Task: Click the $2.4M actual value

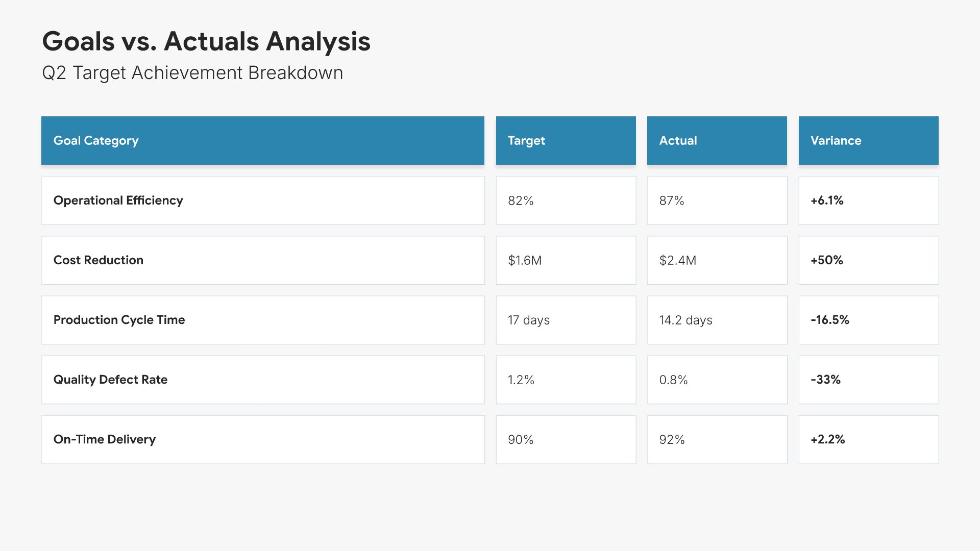Action: [x=677, y=260]
